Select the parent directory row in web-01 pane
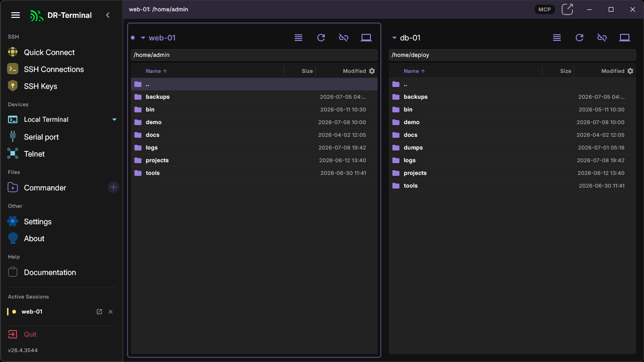The image size is (644, 362). pyautogui.click(x=254, y=84)
